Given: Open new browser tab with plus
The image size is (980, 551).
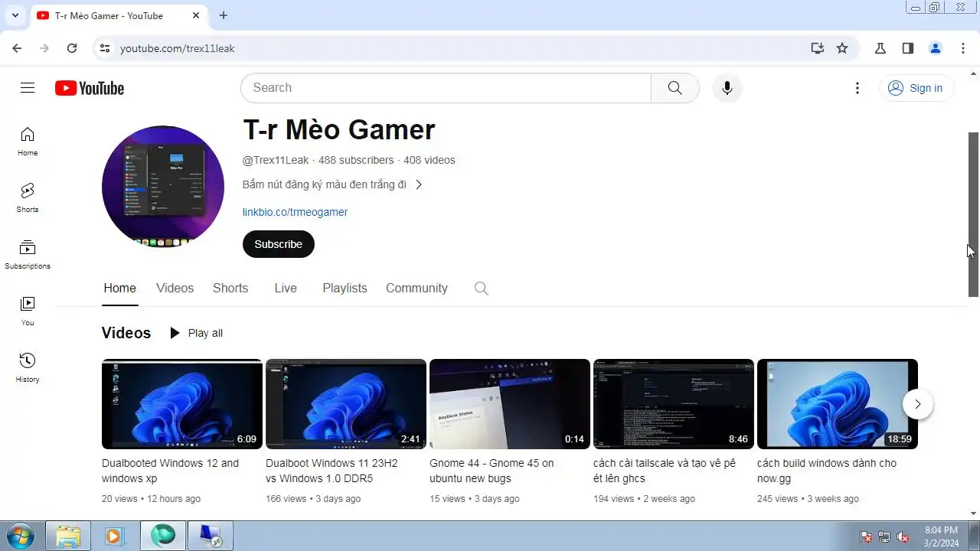Looking at the screenshot, I should [x=224, y=15].
